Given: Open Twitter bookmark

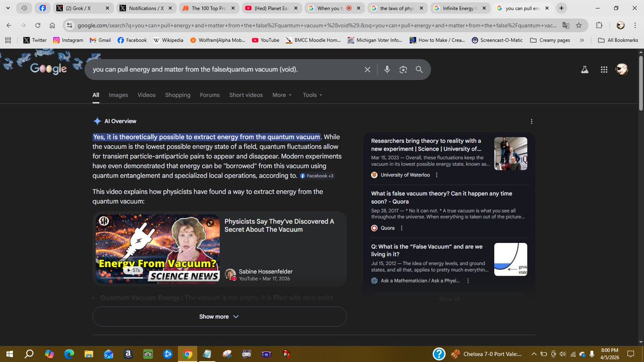Looking at the screenshot, I should tap(35, 40).
